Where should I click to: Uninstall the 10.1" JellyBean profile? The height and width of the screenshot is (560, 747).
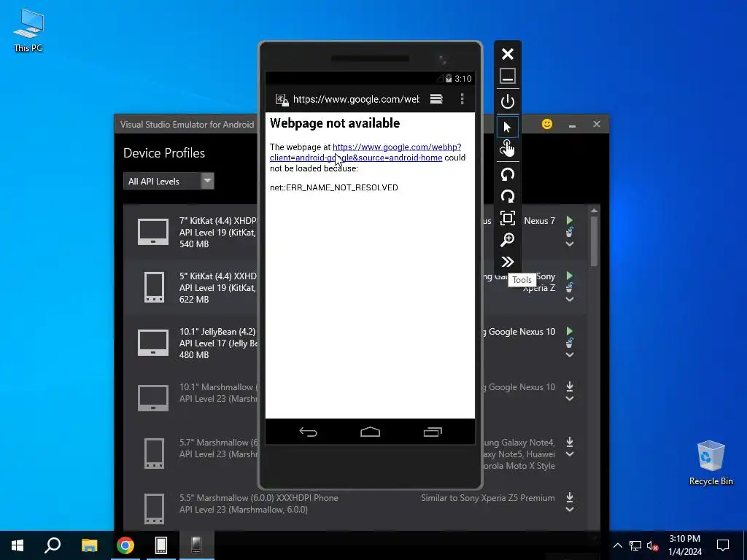[569, 343]
